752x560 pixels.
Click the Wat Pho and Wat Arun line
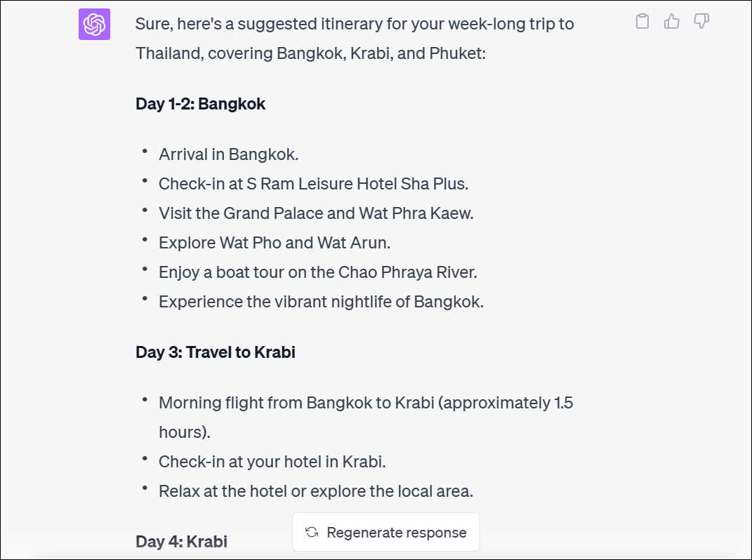click(x=275, y=243)
